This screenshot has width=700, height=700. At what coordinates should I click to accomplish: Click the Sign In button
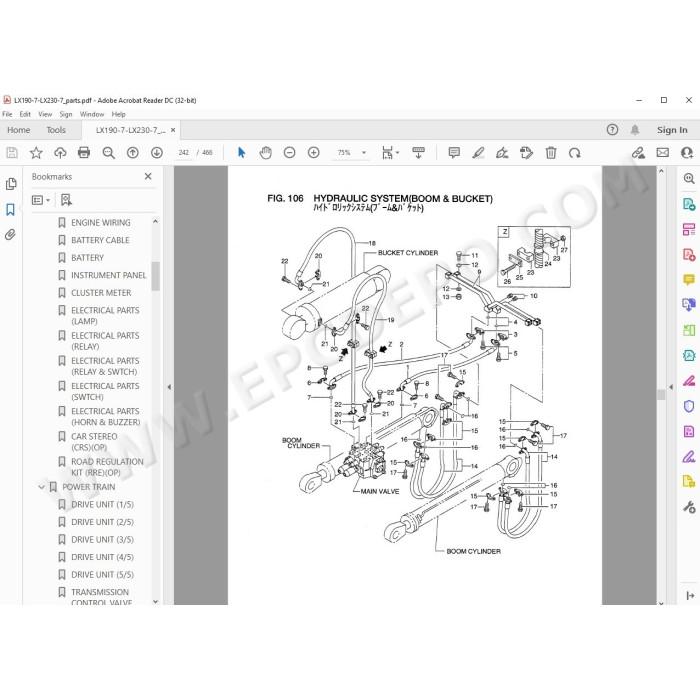click(x=672, y=130)
